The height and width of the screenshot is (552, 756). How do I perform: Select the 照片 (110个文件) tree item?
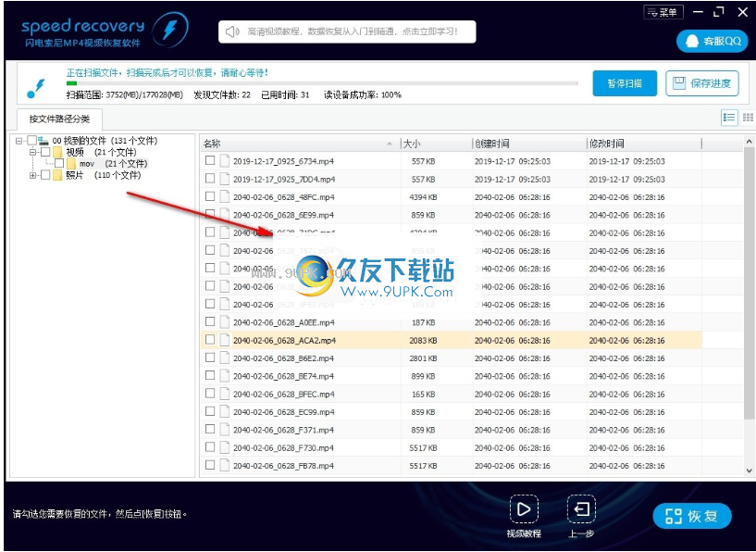(104, 175)
